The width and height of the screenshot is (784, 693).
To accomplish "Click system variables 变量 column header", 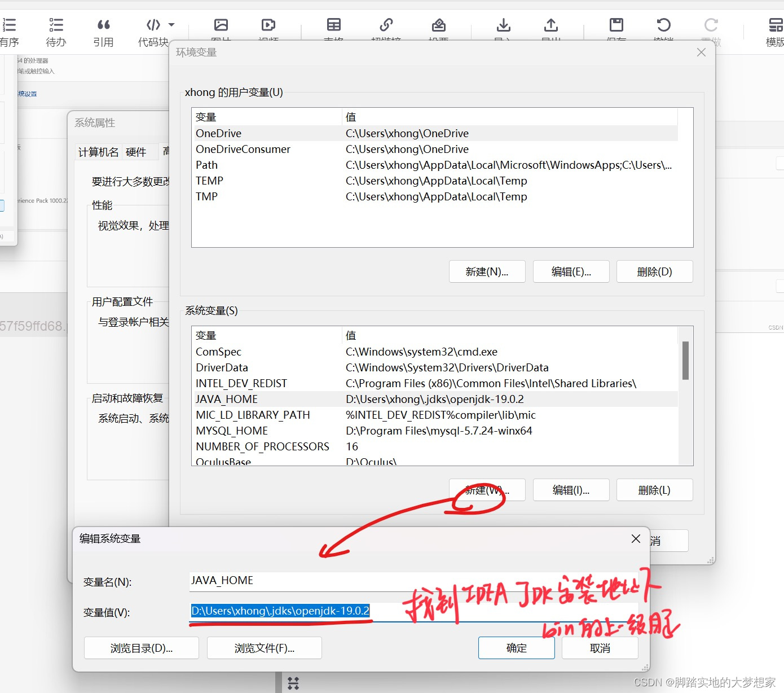I will coord(267,335).
